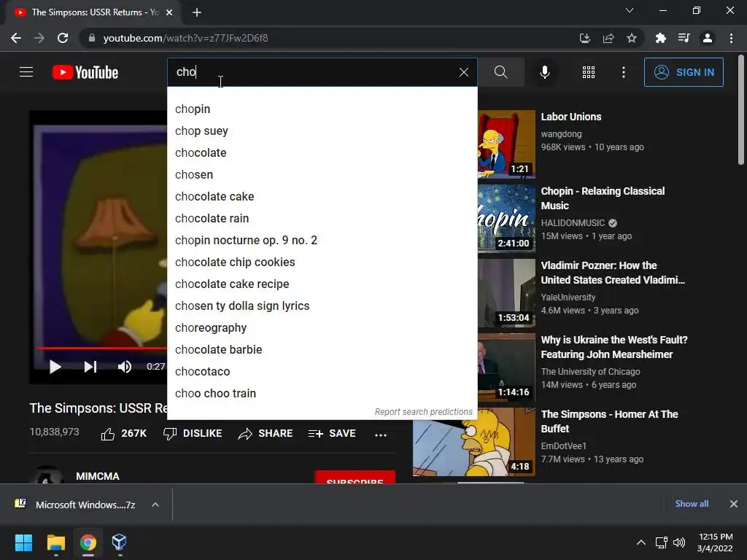The height and width of the screenshot is (560, 747).
Task: Click the magnifier search button
Action: (x=500, y=72)
